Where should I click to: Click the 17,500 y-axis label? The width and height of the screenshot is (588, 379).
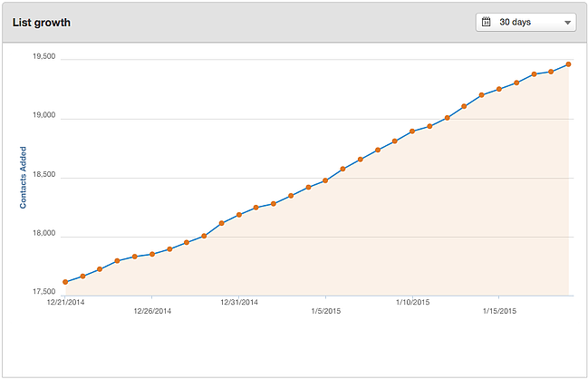click(x=43, y=293)
